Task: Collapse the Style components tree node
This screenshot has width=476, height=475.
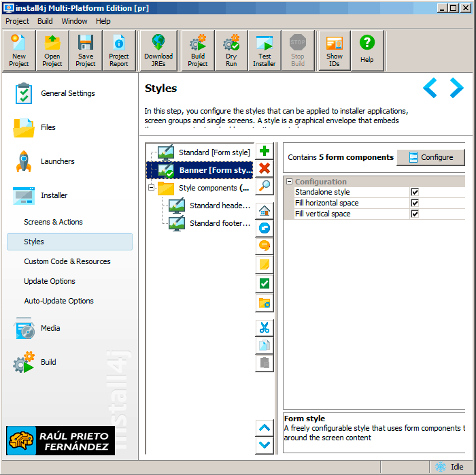Action: pyautogui.click(x=152, y=188)
